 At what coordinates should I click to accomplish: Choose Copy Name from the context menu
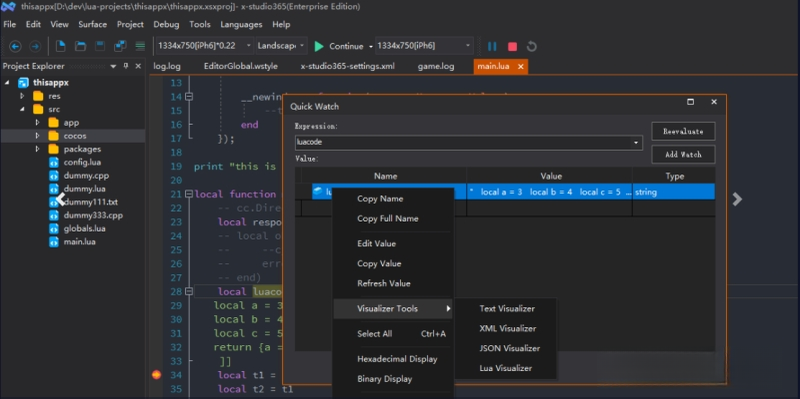[x=380, y=199]
